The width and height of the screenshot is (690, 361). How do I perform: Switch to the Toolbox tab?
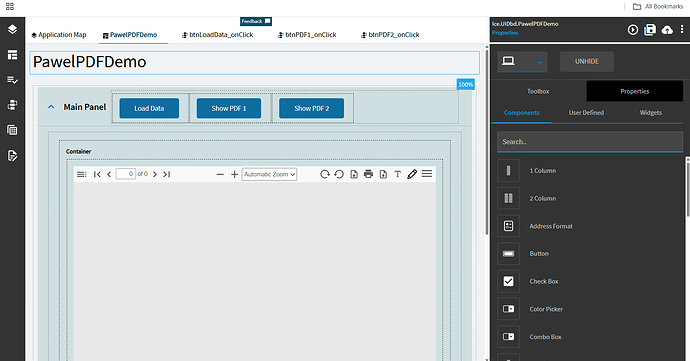538,92
